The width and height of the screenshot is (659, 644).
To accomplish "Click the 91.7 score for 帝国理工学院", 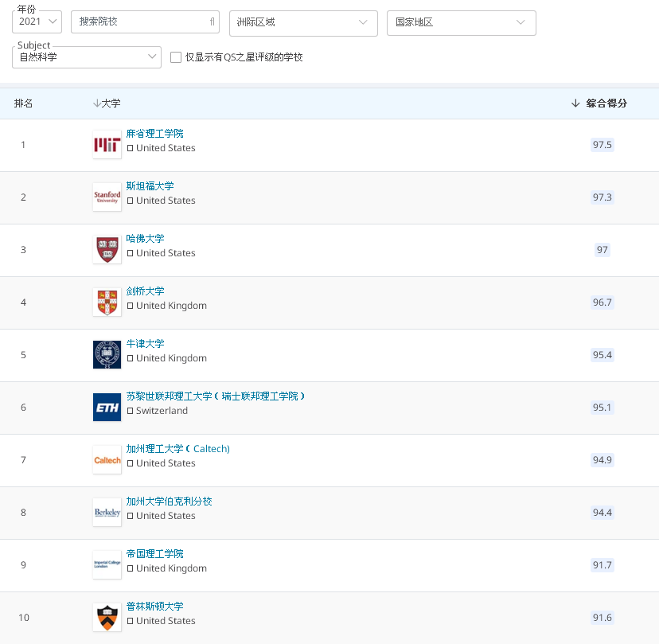I will [x=602, y=565].
